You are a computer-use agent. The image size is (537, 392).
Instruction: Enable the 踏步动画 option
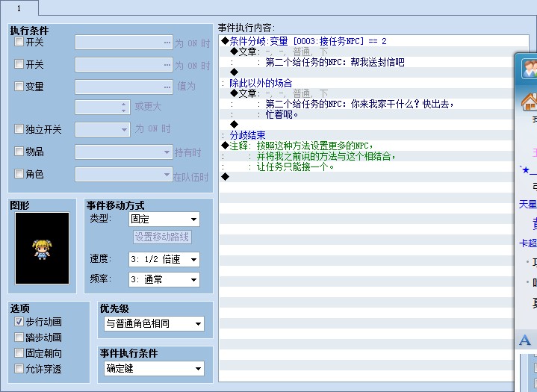point(19,337)
